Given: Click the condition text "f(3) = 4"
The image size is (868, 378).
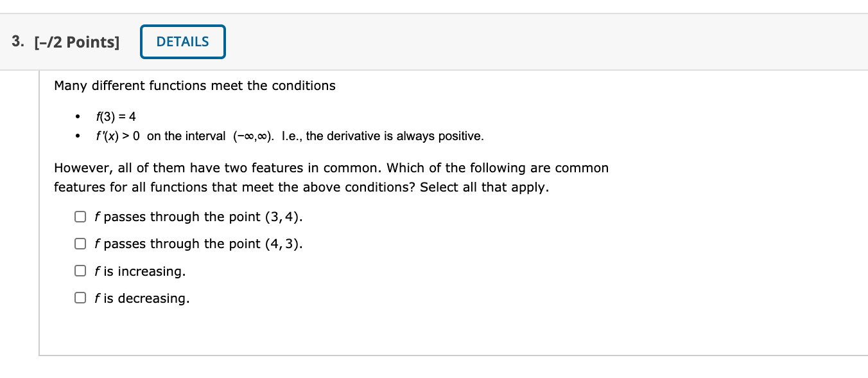Looking at the screenshot, I should [114, 116].
